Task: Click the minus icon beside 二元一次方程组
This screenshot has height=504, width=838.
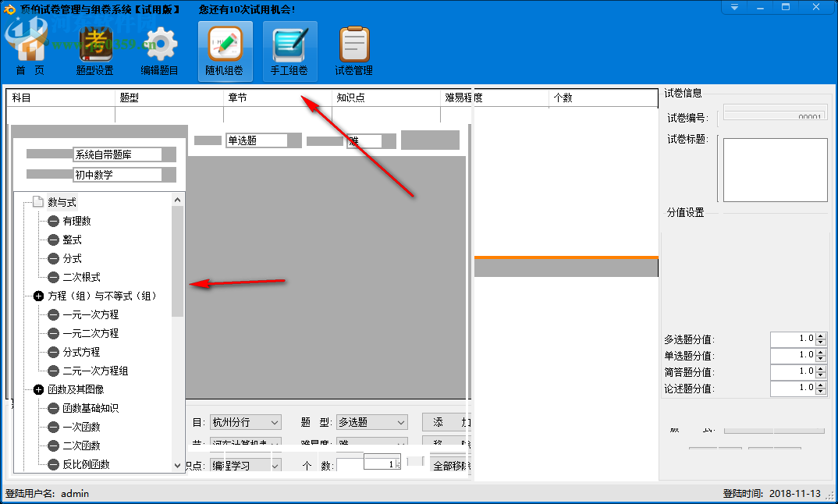Action: click(x=53, y=371)
